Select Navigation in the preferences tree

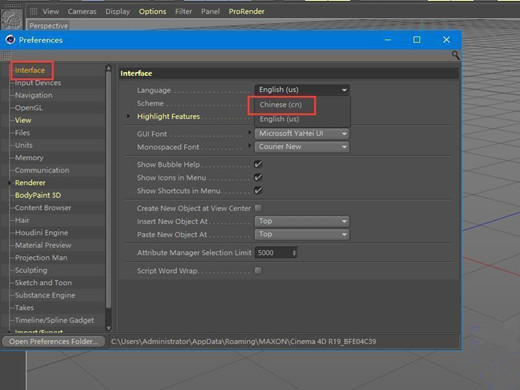(x=33, y=95)
